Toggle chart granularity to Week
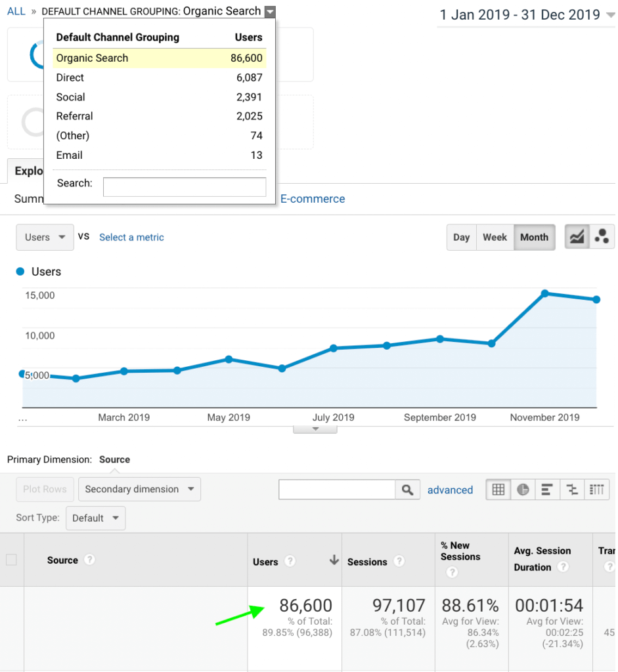The image size is (618, 672). pyautogui.click(x=495, y=238)
